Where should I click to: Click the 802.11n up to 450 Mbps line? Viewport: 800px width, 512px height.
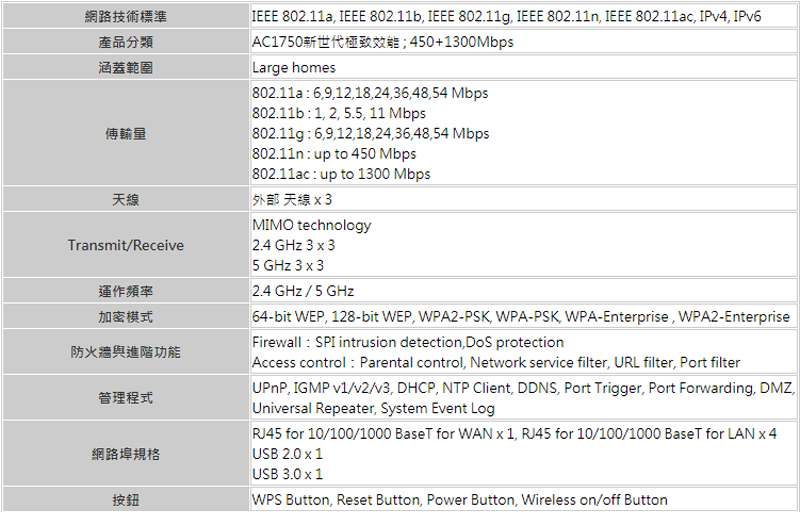tap(334, 153)
